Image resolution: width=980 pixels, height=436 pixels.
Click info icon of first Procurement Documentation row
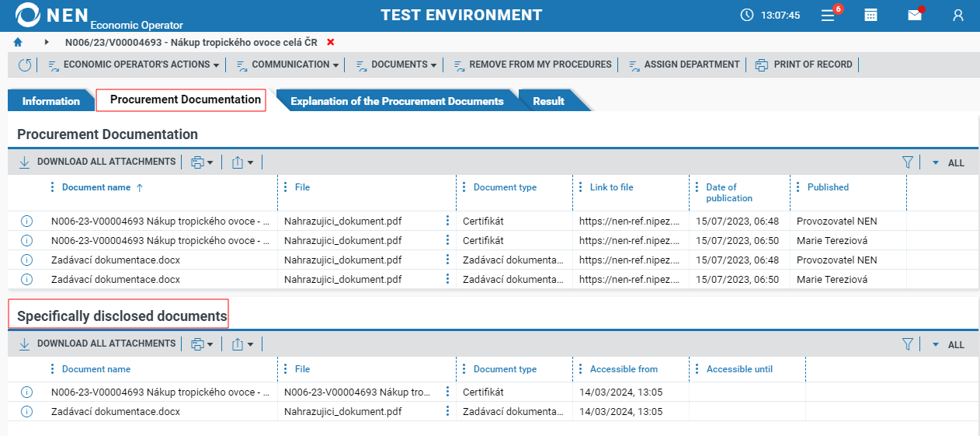point(26,221)
